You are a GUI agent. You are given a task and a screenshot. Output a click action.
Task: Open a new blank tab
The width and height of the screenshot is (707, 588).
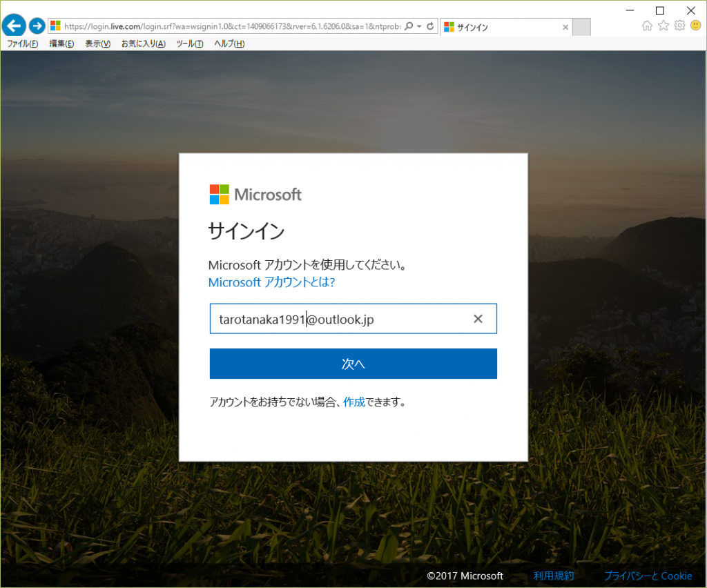coord(581,27)
